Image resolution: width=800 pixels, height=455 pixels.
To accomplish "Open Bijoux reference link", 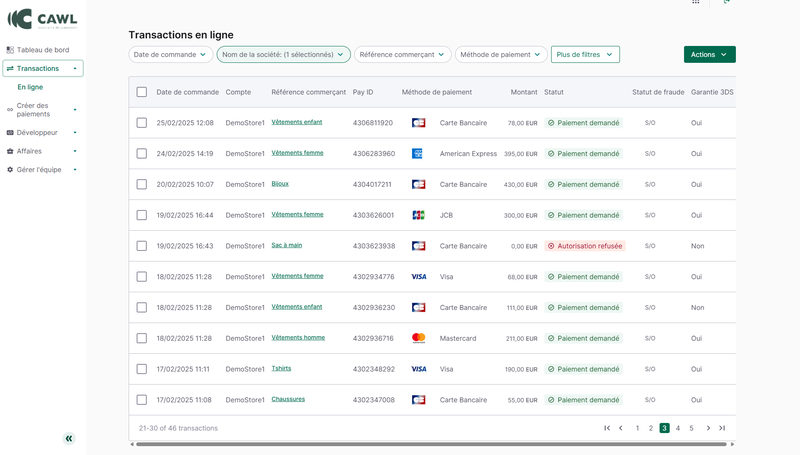I will [280, 184].
